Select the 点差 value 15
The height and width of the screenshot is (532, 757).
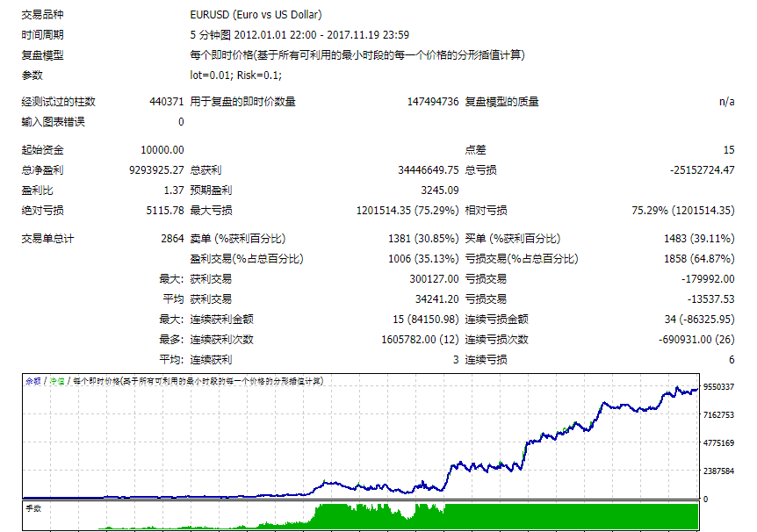click(x=728, y=150)
